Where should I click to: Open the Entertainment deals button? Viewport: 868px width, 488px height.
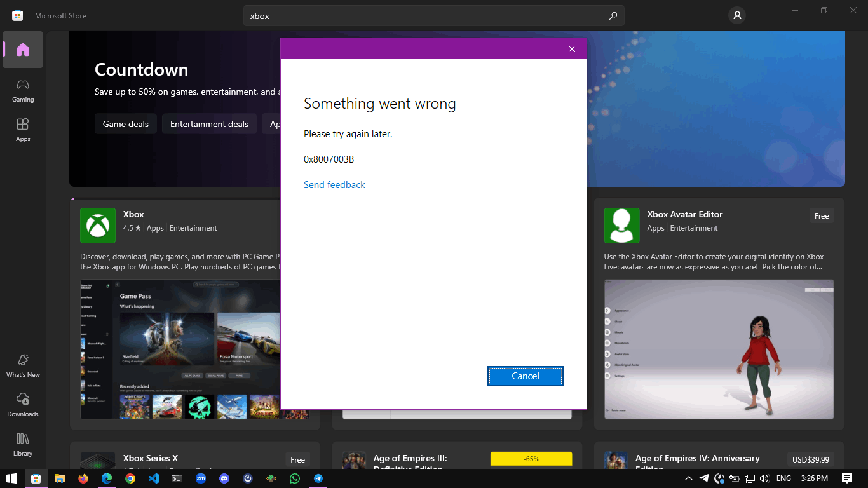pos(209,124)
